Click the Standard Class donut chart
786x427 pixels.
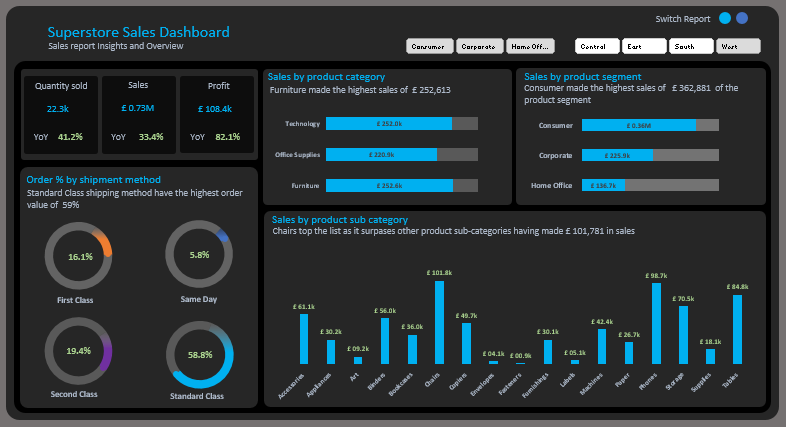pos(200,355)
